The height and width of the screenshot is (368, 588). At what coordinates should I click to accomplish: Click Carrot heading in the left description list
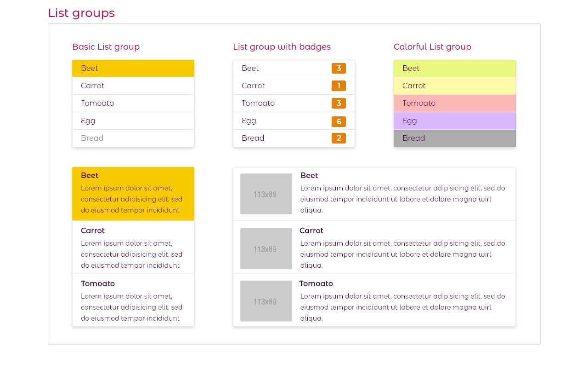(x=93, y=230)
